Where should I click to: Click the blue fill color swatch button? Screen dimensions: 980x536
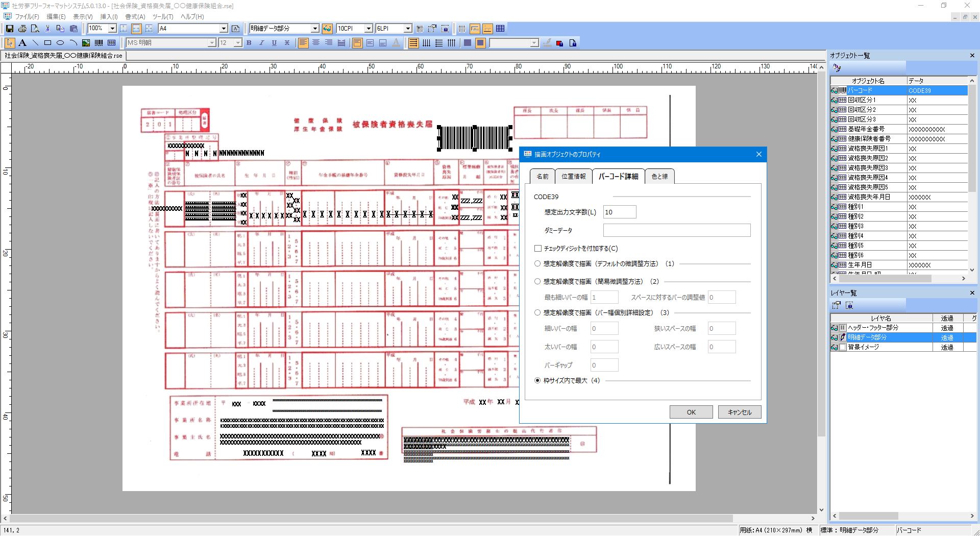click(467, 43)
